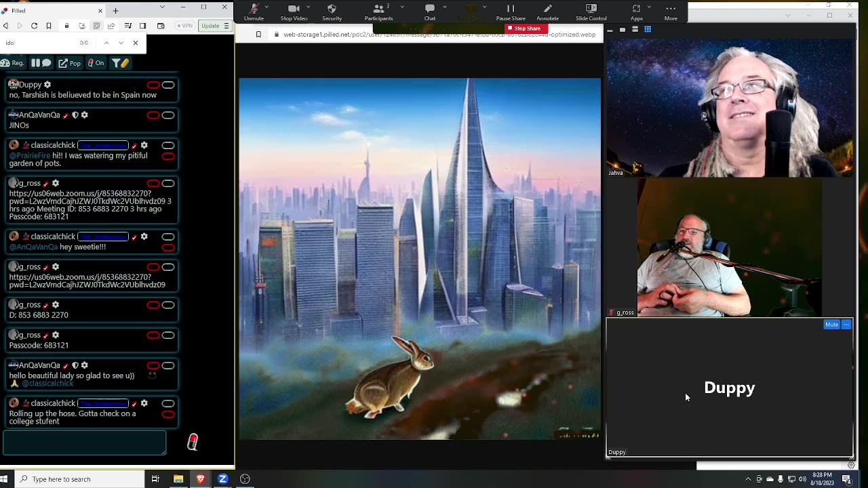The image size is (868, 488).
Task: Open File Explorer from the taskbar
Action: coord(178,479)
